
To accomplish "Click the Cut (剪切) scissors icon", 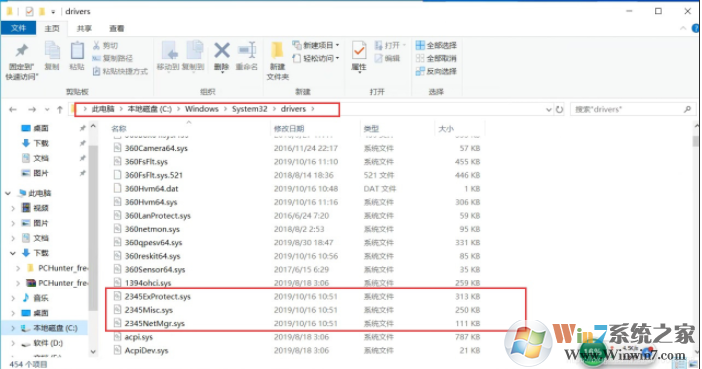I will point(96,45).
